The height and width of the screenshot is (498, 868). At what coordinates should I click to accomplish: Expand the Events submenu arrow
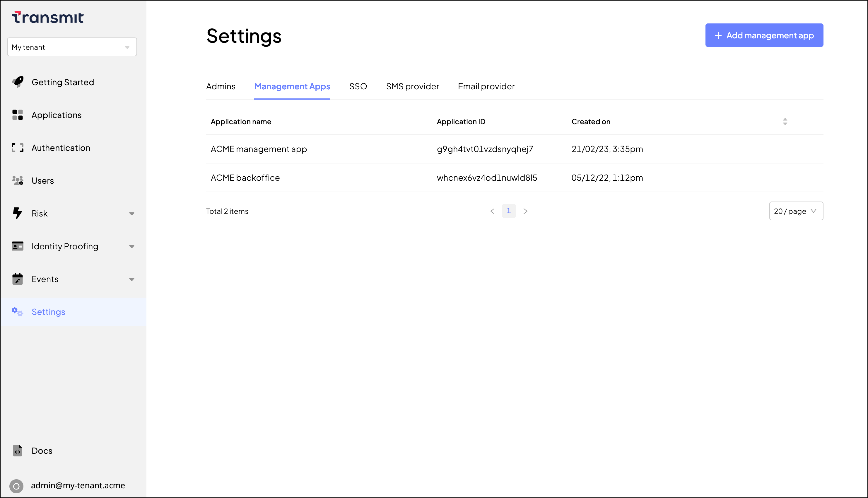(131, 279)
